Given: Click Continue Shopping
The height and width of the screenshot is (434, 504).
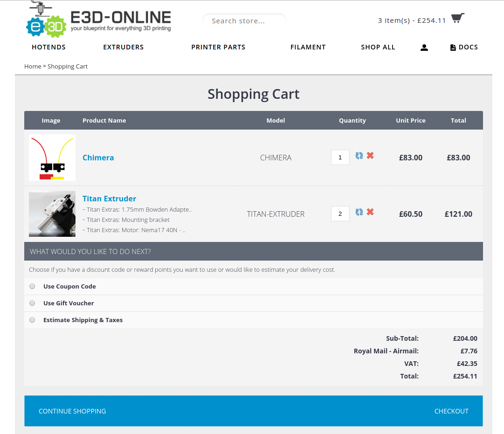Looking at the screenshot, I should tap(72, 411).
